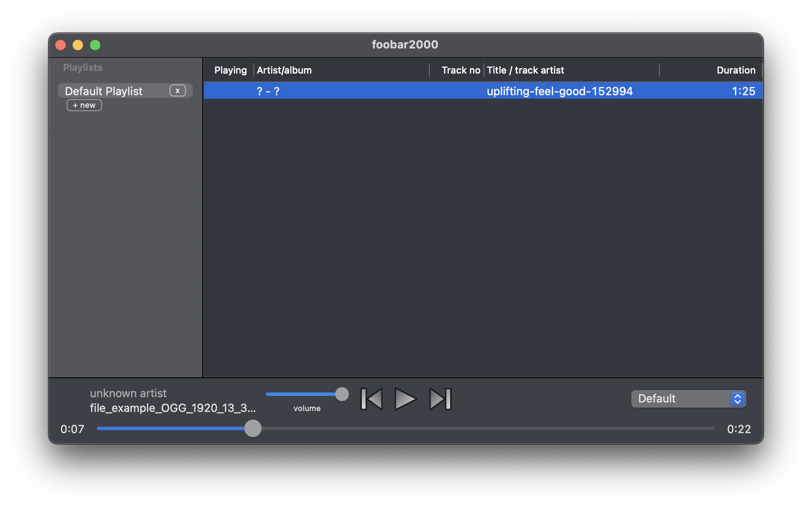
Task: Click the seek bar playback position knob
Action: point(253,428)
